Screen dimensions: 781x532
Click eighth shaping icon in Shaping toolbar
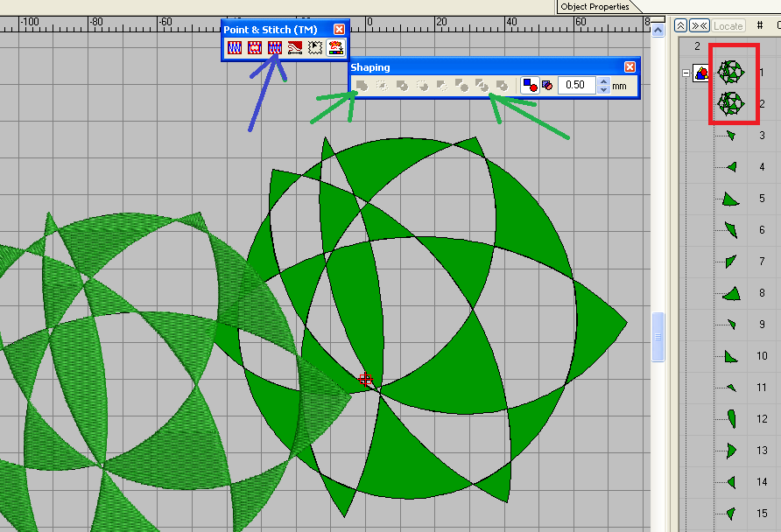pyautogui.click(x=502, y=86)
